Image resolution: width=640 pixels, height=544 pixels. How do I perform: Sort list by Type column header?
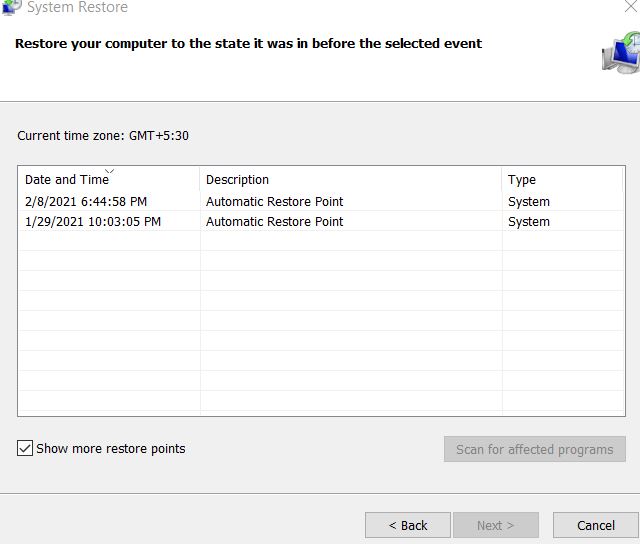[x=562, y=180]
